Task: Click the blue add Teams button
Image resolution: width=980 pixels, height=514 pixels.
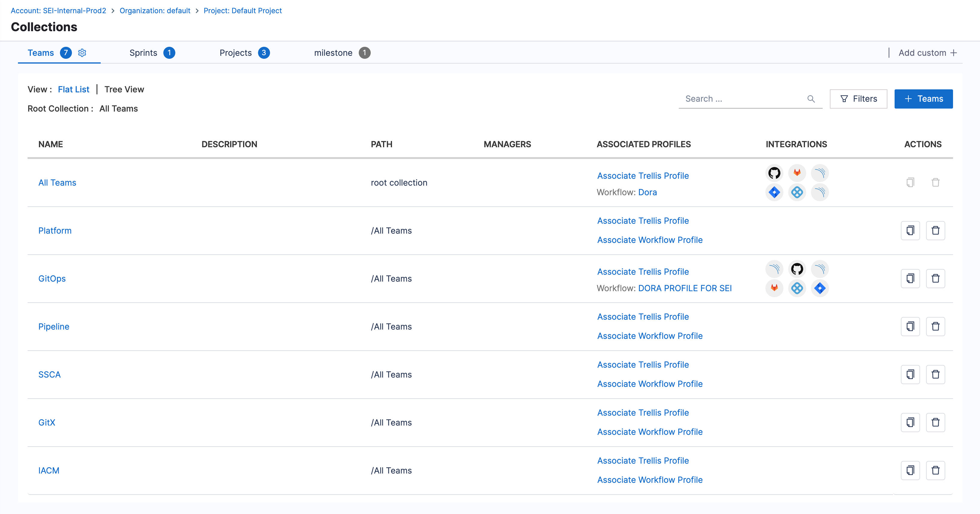Action: (923, 99)
